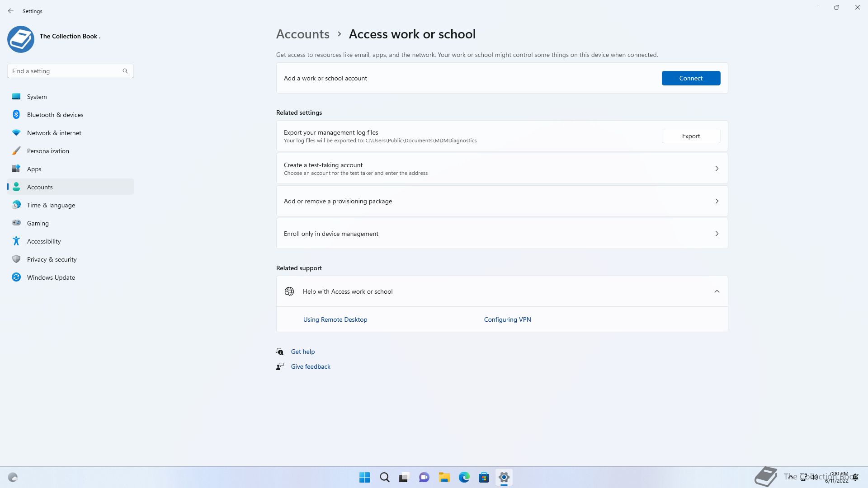Collapse Help with Access work or school
The image size is (868, 488).
click(x=717, y=291)
